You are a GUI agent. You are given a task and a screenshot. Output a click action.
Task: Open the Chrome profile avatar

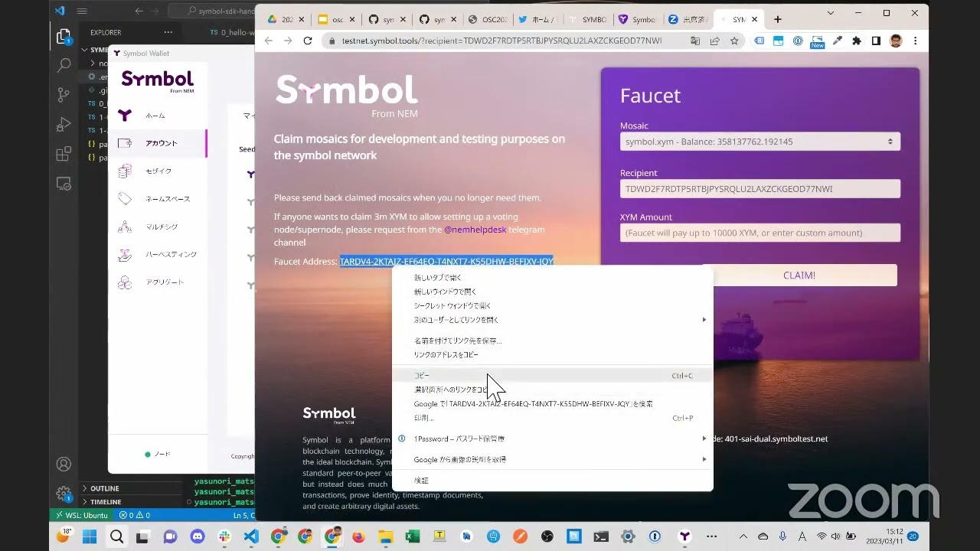896,41
